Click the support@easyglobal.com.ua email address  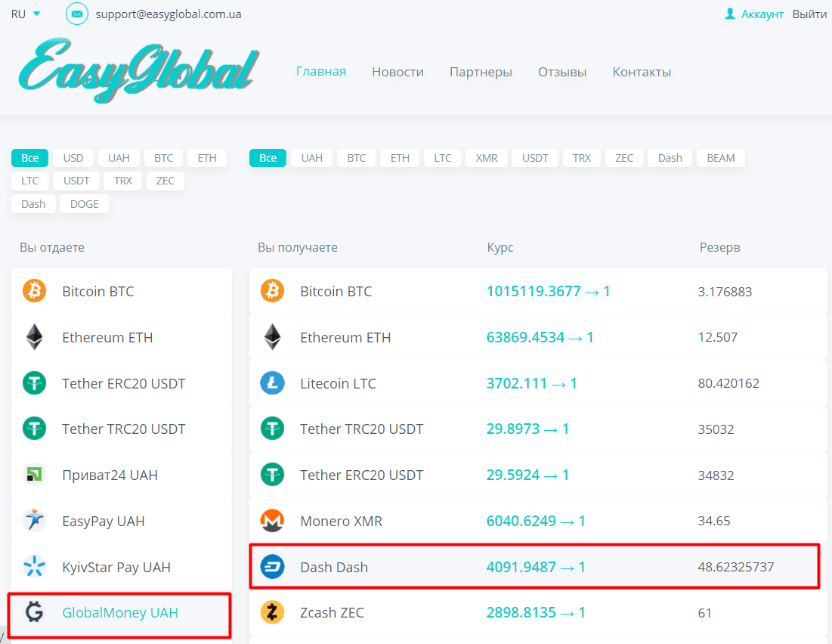pyautogui.click(x=167, y=14)
